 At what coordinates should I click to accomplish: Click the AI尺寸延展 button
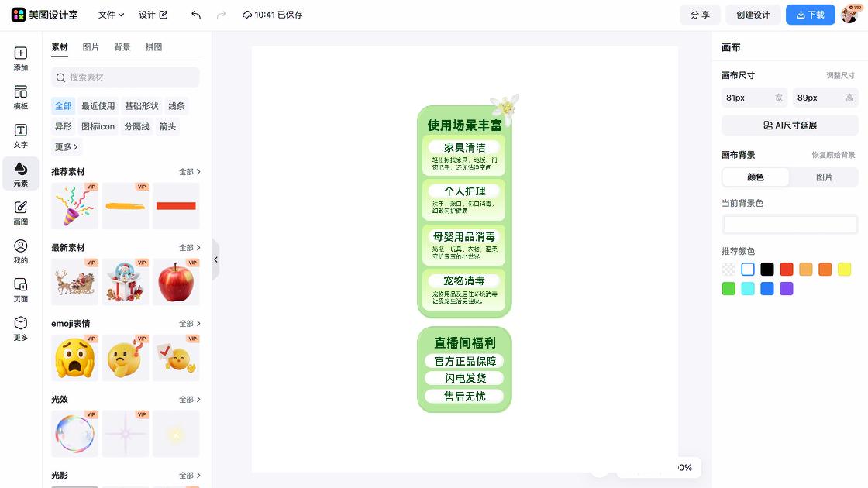point(790,125)
